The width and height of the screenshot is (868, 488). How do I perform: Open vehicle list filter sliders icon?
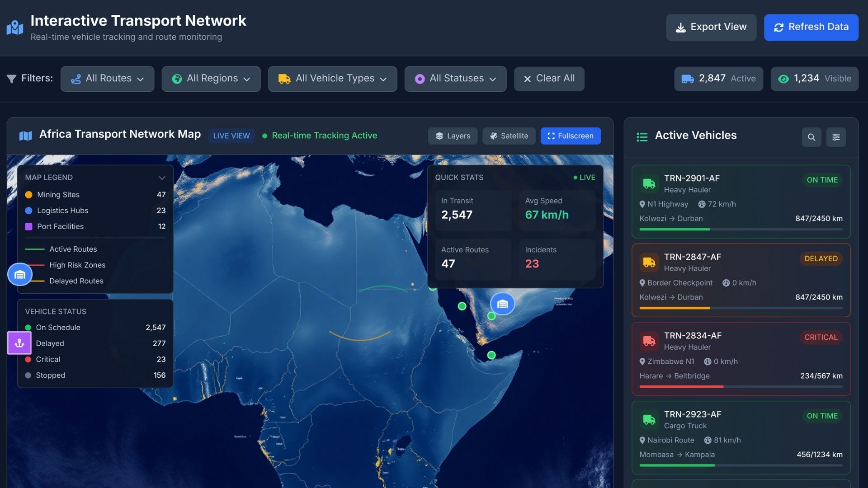tap(836, 137)
